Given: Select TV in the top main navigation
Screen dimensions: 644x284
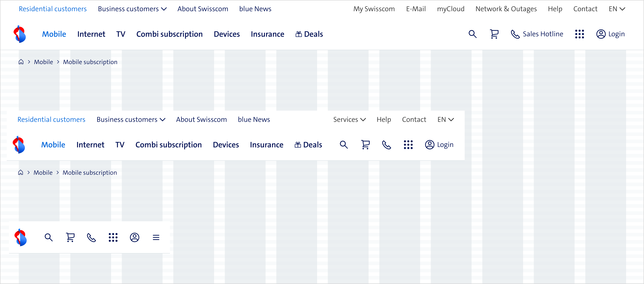Looking at the screenshot, I should tap(121, 34).
